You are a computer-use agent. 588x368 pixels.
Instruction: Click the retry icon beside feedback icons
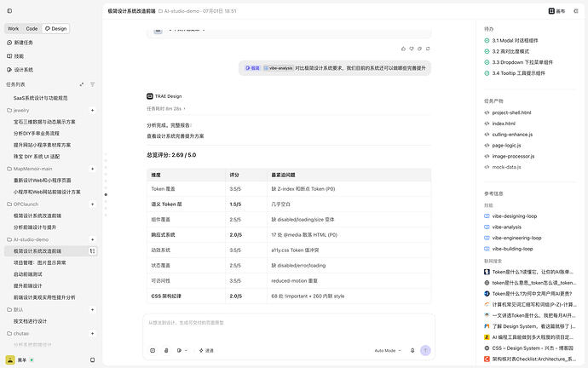pyautogui.click(x=428, y=49)
